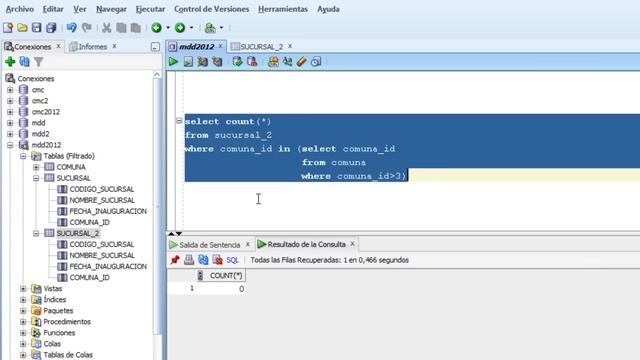Viewport: 640px width, 360px height.
Task: Open the Ver menu
Action: click(x=80, y=9)
